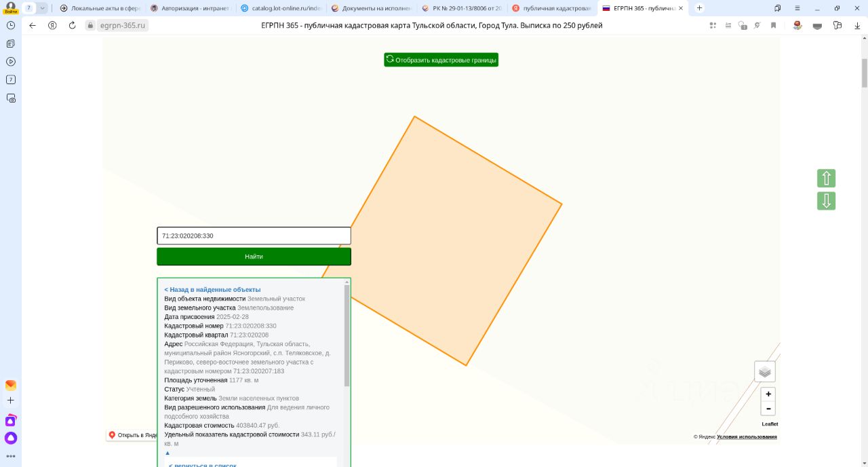This screenshot has width=868, height=467.
Task: Open catalog.lot-online.ru tab
Action: [281, 8]
